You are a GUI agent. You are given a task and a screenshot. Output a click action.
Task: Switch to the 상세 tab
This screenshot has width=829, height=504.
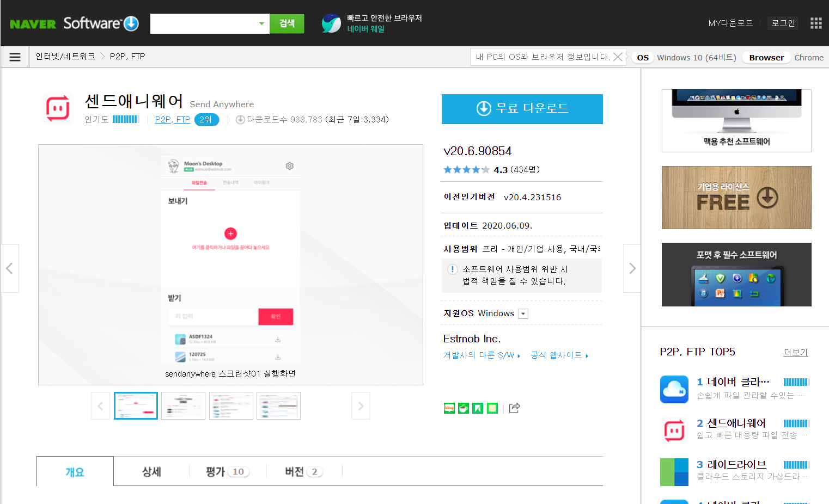[151, 471]
